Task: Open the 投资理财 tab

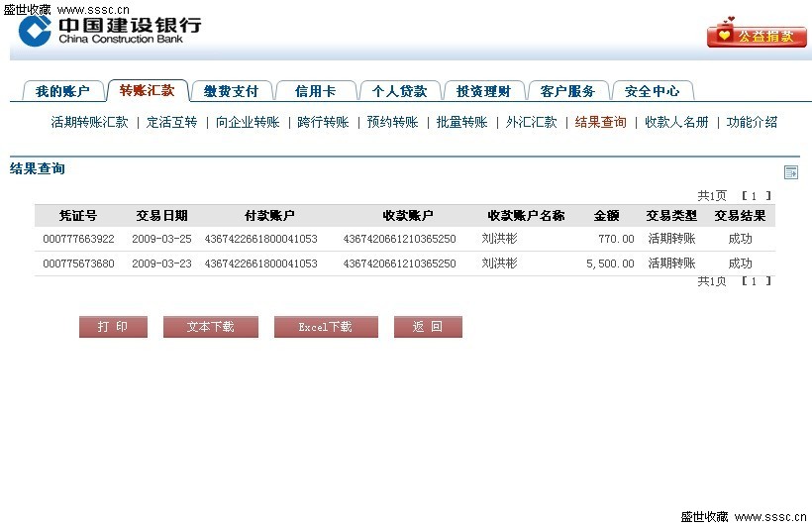Action: 483,91
